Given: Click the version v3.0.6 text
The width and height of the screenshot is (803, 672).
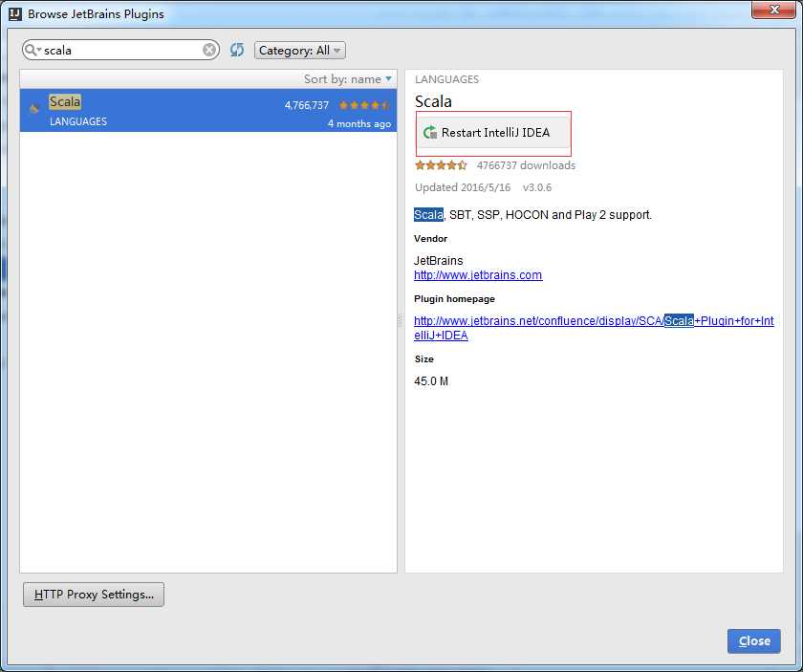Looking at the screenshot, I should coord(537,187).
